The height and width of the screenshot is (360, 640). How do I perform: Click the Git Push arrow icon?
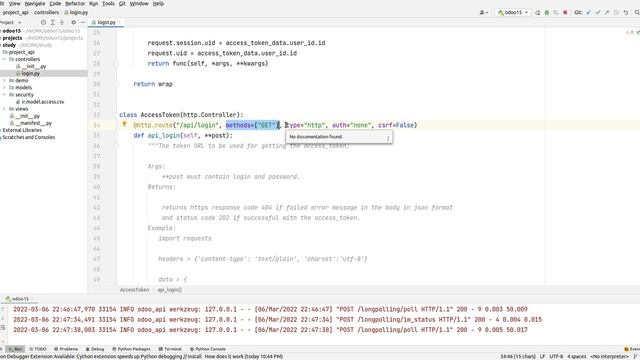(607, 13)
